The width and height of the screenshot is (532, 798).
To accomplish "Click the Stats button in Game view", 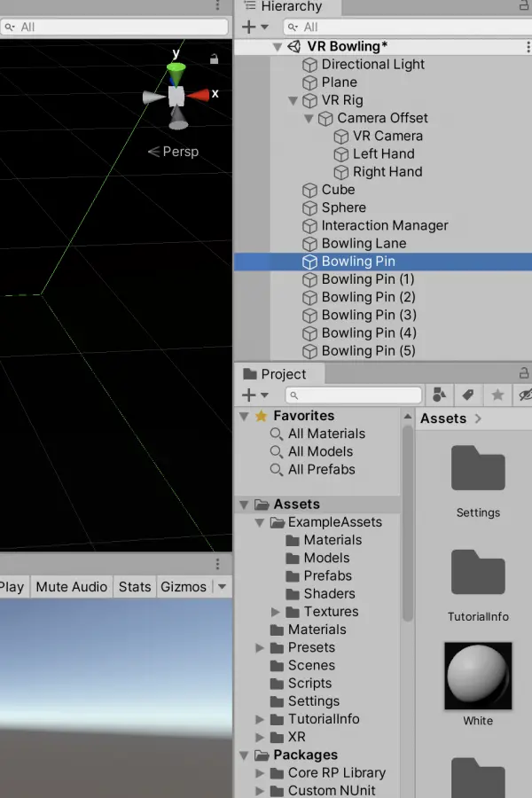I will (135, 587).
